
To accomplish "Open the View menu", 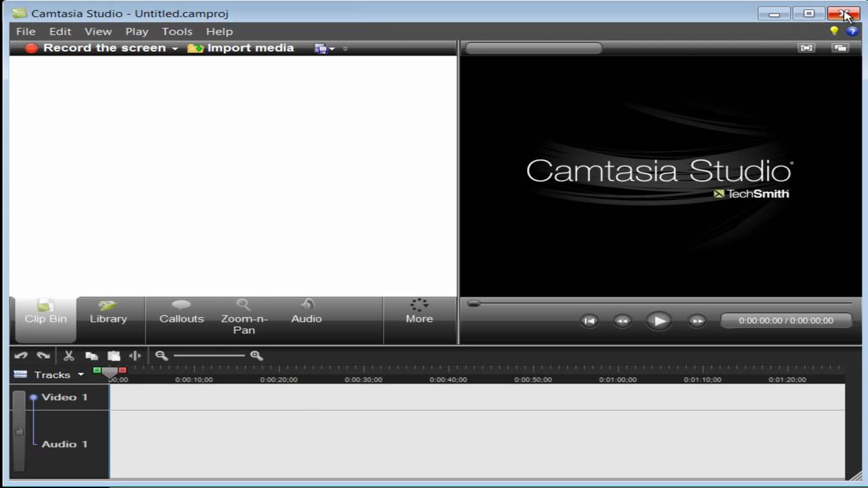I will pos(98,31).
